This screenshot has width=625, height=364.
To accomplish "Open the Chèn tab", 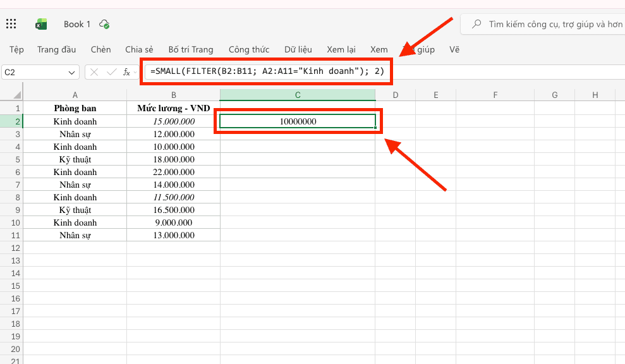I will 101,49.
